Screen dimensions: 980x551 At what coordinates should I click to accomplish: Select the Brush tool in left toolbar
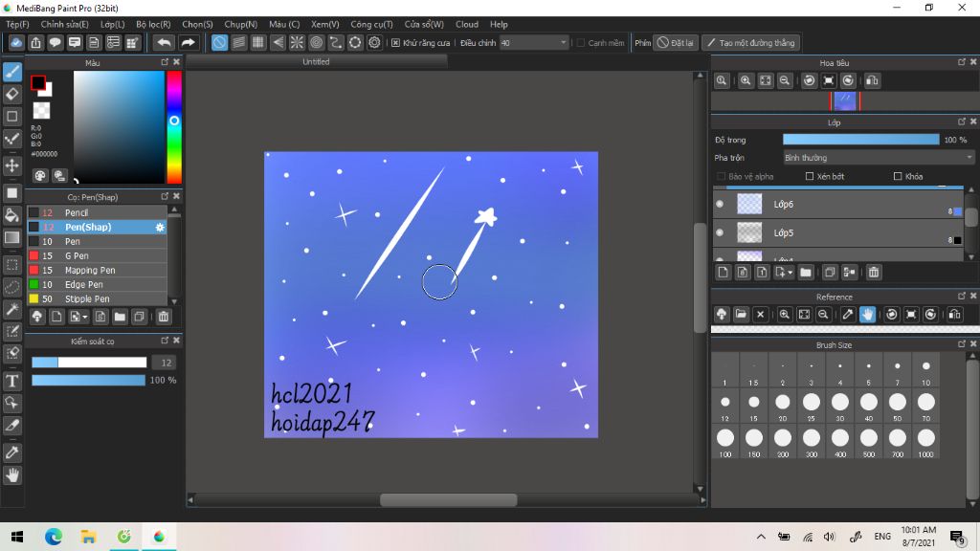pos(11,72)
